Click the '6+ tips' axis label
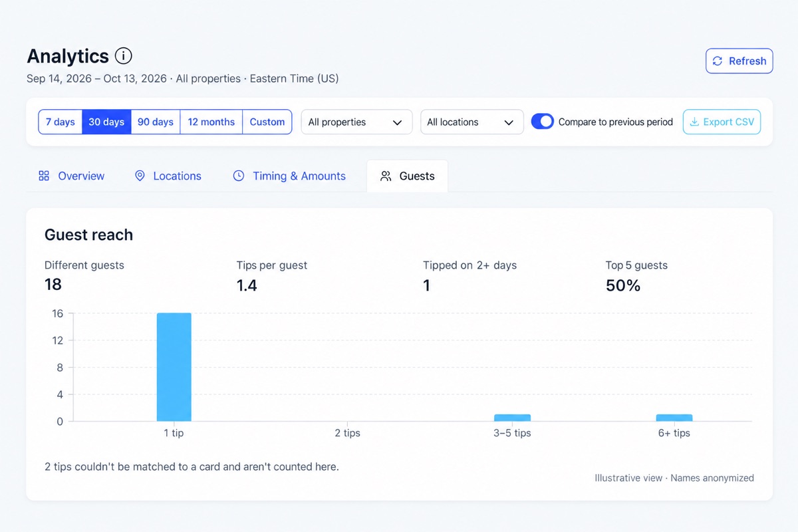 [674, 433]
